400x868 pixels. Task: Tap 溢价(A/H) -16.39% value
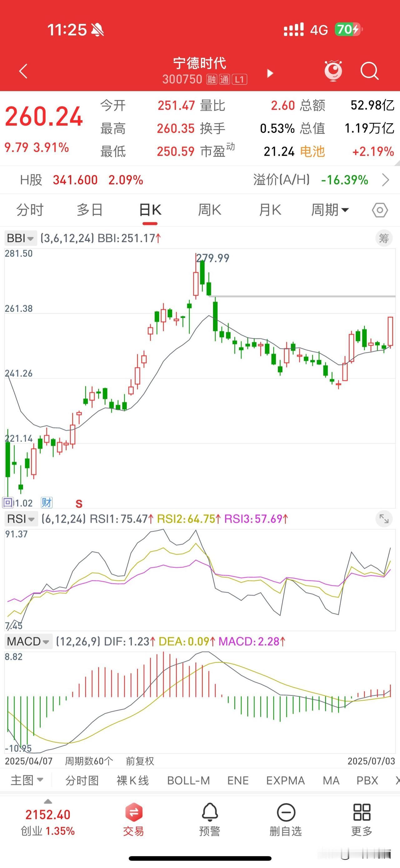344,180
